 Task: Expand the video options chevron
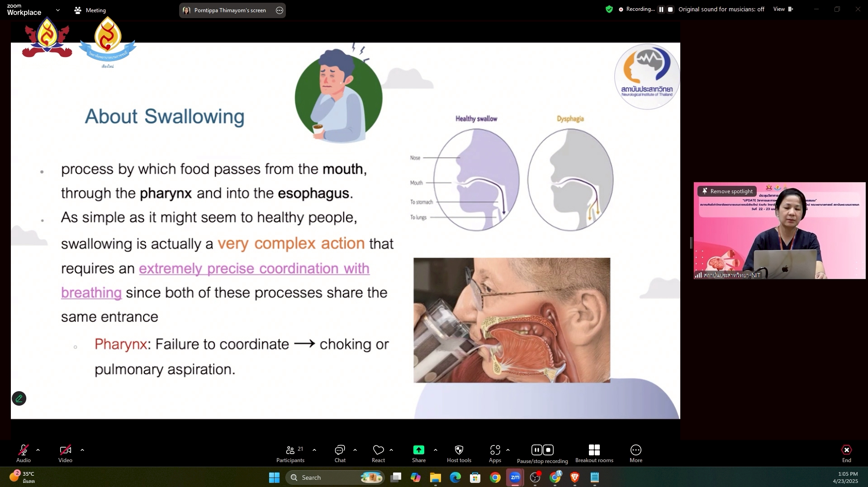click(x=82, y=450)
